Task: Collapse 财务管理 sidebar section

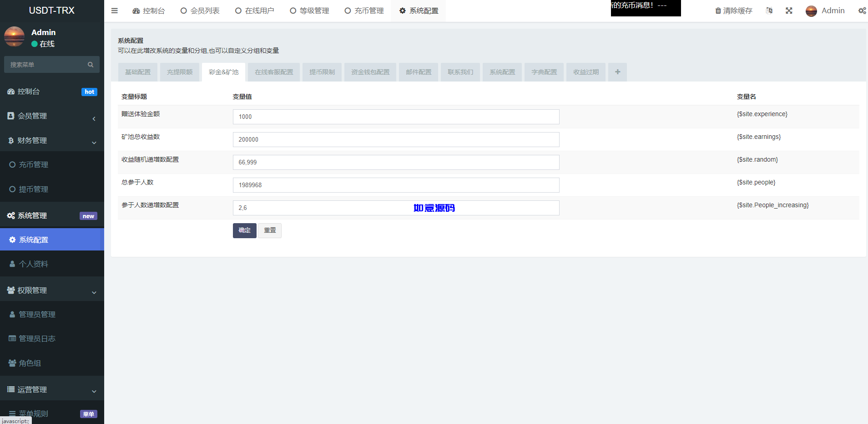Action: point(52,141)
